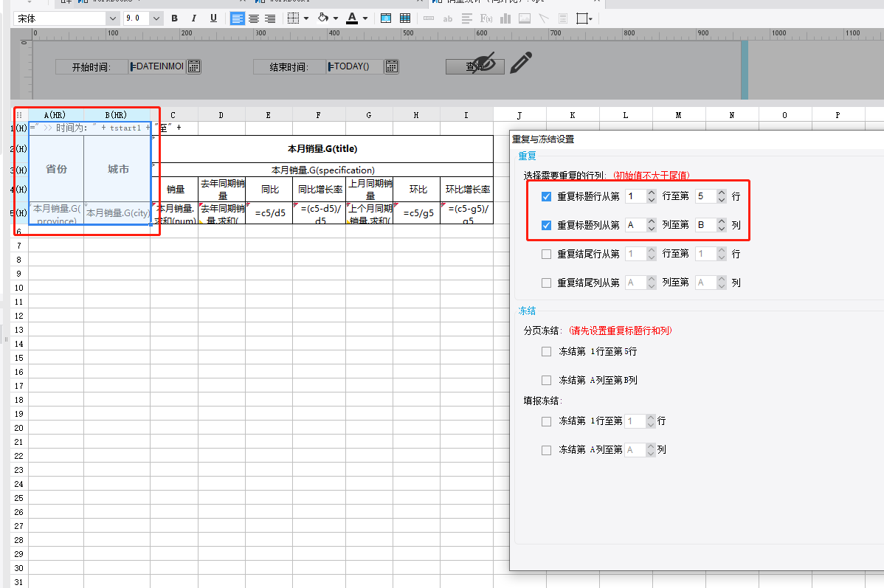Image resolution: width=884 pixels, height=588 pixels.
Task: Click the greyed 'ab' text insert icon
Action: [x=448, y=18]
